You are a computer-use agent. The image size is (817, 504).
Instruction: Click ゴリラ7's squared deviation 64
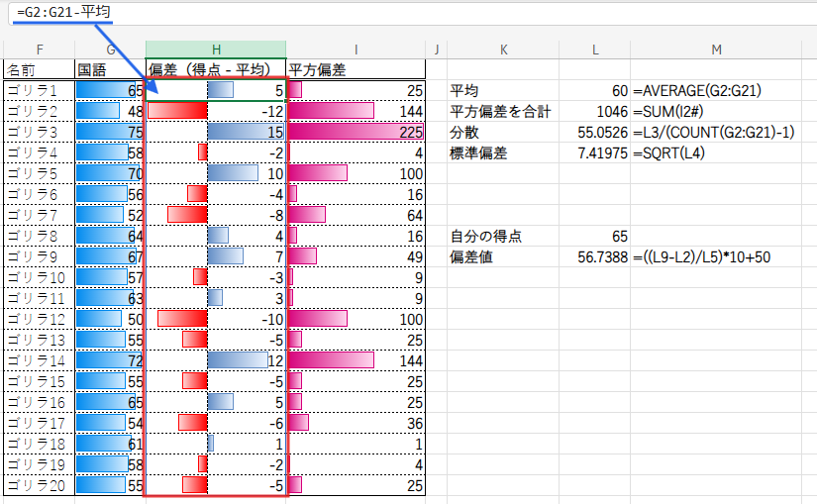356,215
